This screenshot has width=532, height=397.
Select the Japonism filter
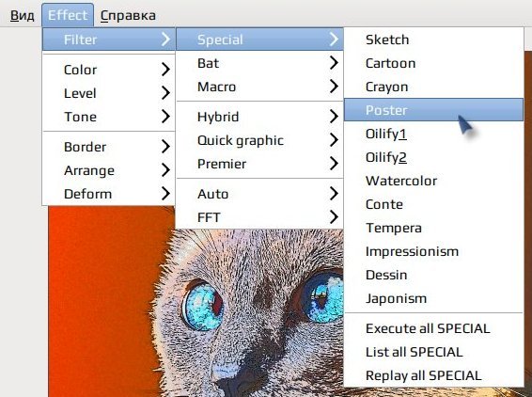point(433,298)
